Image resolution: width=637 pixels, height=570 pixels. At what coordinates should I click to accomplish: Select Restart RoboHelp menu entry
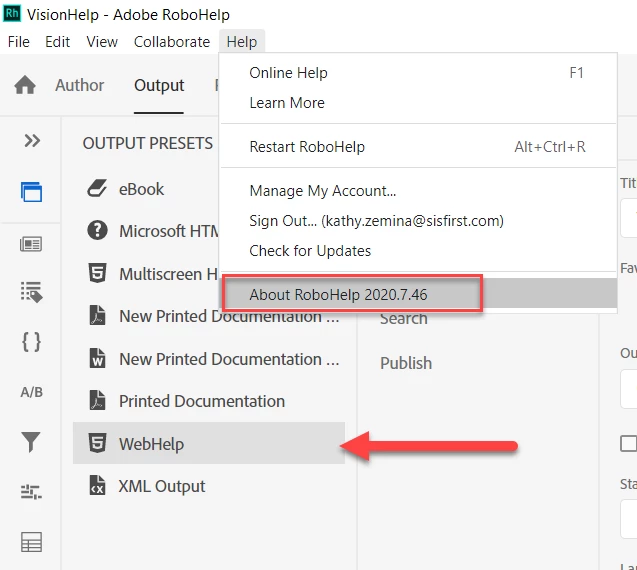tap(418, 147)
